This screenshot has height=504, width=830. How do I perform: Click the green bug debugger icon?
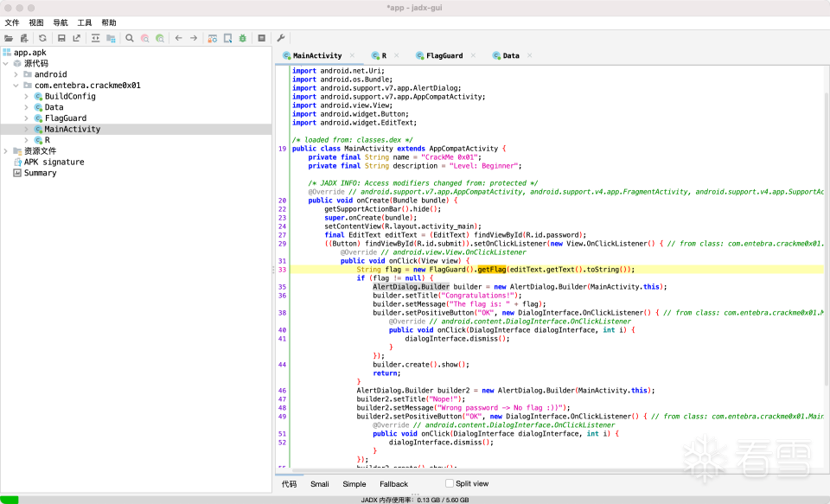tap(242, 38)
